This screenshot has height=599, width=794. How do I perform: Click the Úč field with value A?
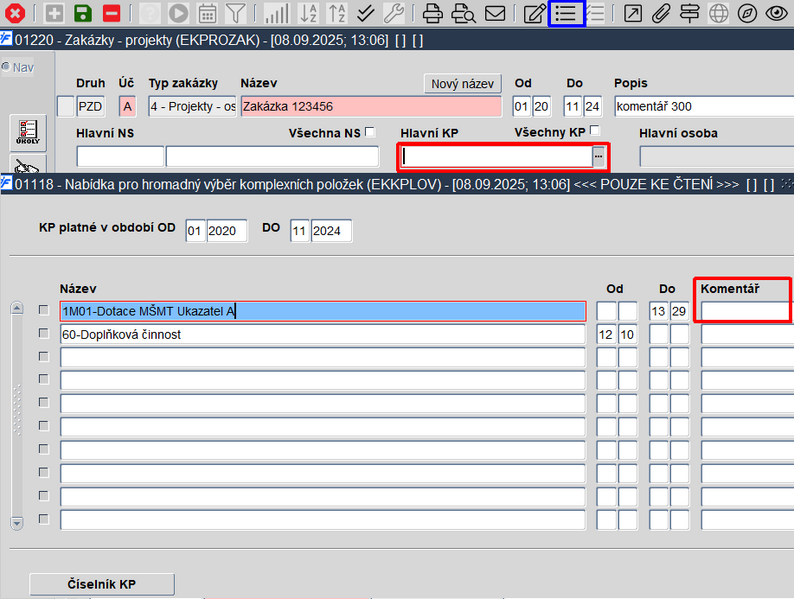click(x=128, y=106)
